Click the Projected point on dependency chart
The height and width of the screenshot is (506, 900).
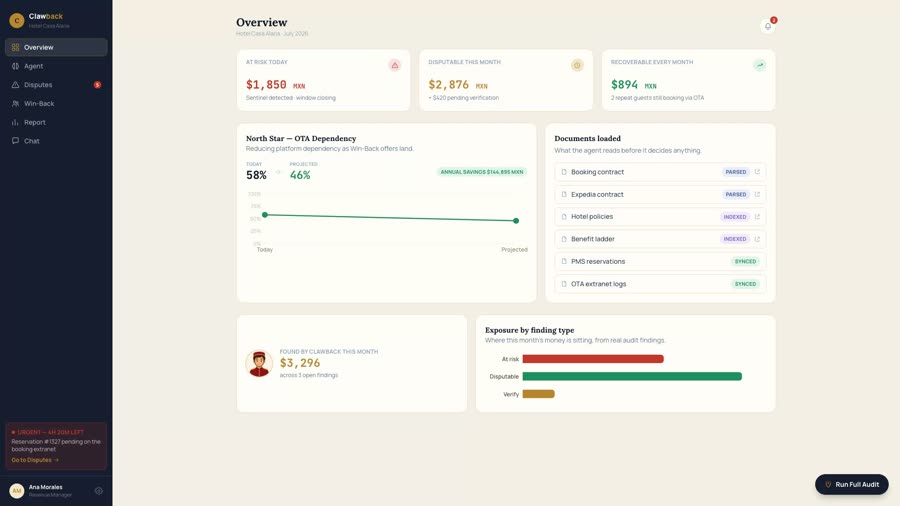click(516, 220)
